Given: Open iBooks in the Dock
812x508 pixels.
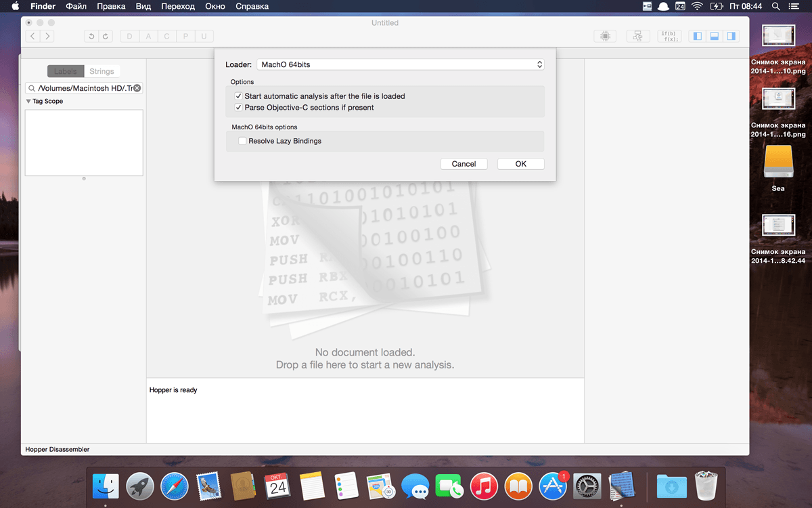Looking at the screenshot, I should point(519,486).
